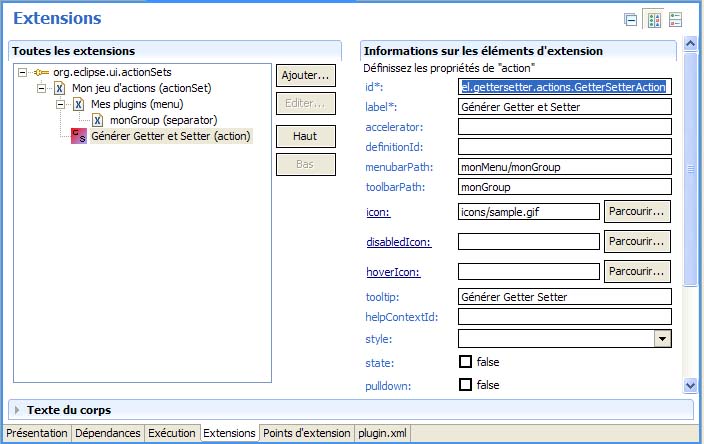The height and width of the screenshot is (444, 704).
Task: Click the collapse all icon in header
Action: 631,19
